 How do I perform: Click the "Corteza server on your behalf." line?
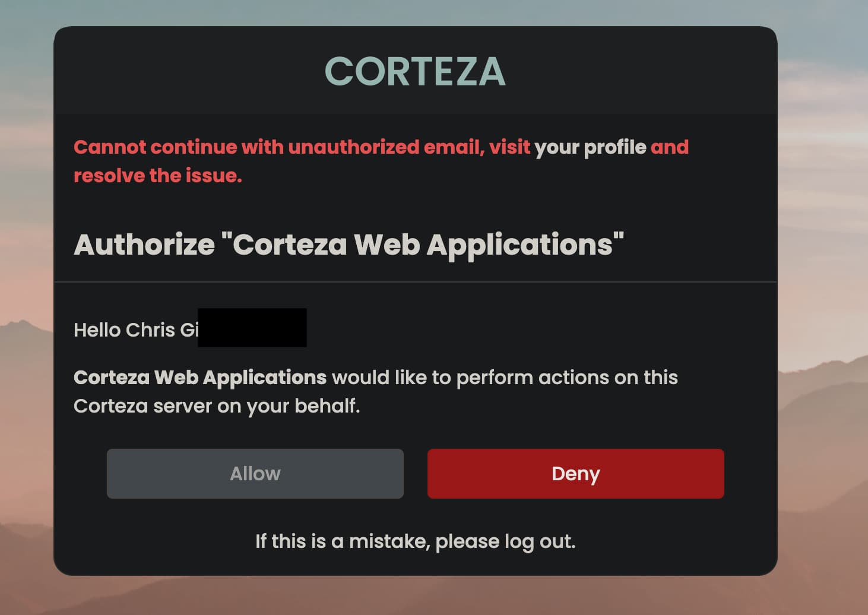pyautogui.click(x=217, y=406)
